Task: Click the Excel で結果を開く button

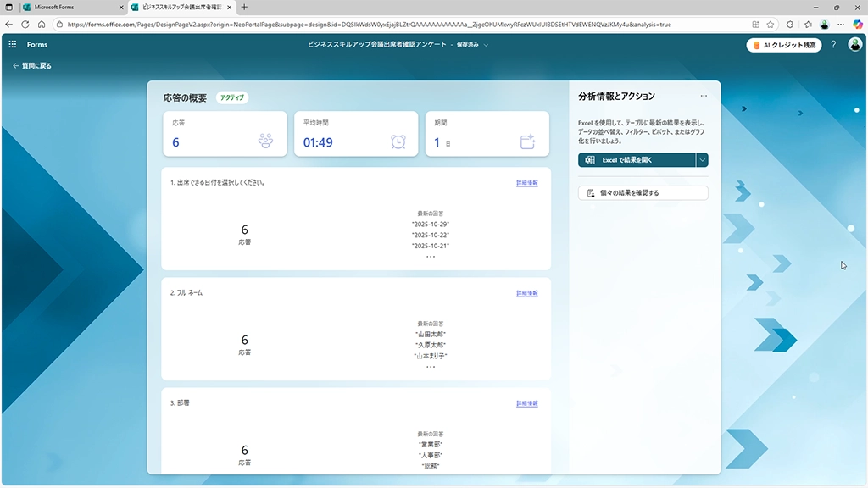Action: [637, 160]
